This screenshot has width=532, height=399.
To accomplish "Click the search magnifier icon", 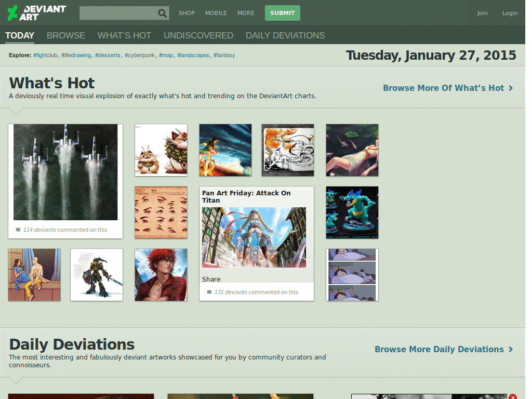I will (x=163, y=13).
